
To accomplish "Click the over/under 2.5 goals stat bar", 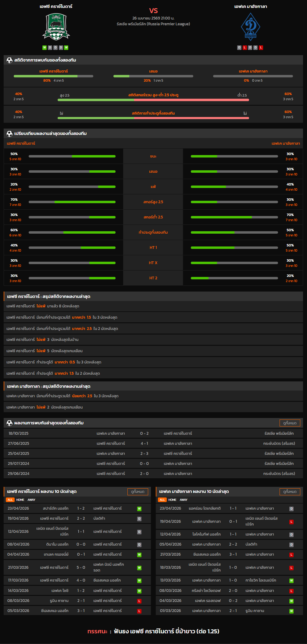I will pos(153,100).
